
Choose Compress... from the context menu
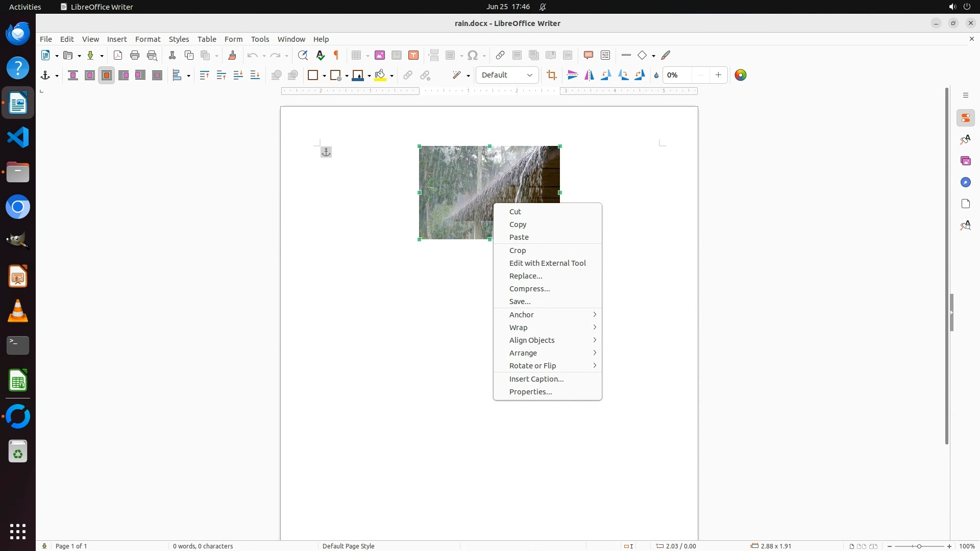pyautogui.click(x=529, y=289)
